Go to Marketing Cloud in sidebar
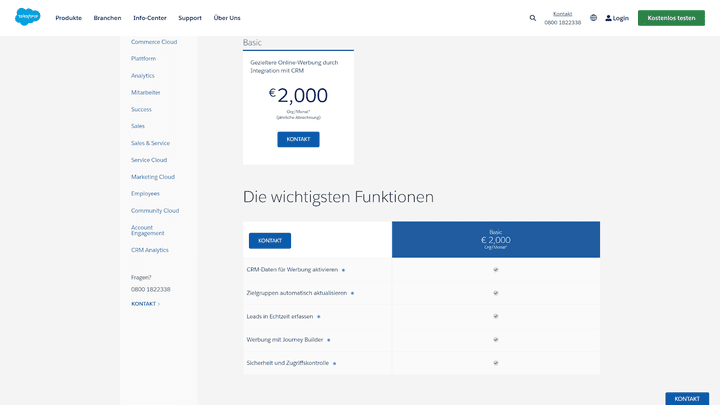Viewport: 720px width, 405px height. [x=153, y=177]
